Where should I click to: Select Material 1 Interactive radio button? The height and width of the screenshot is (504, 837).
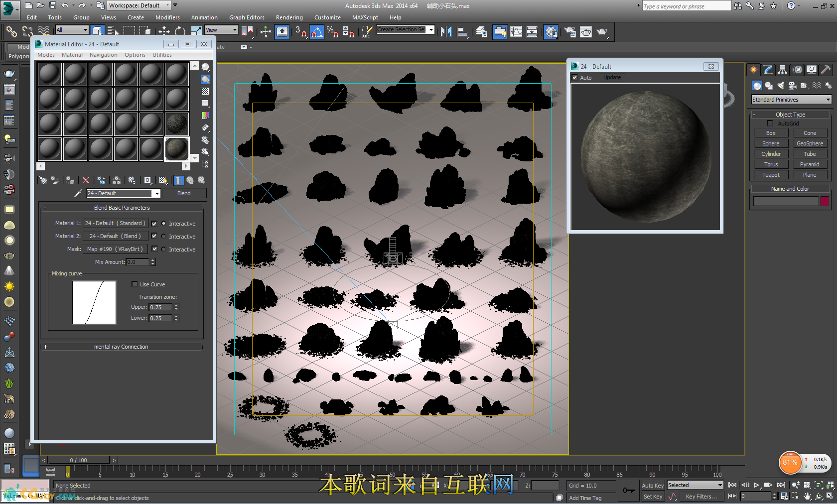coord(163,224)
